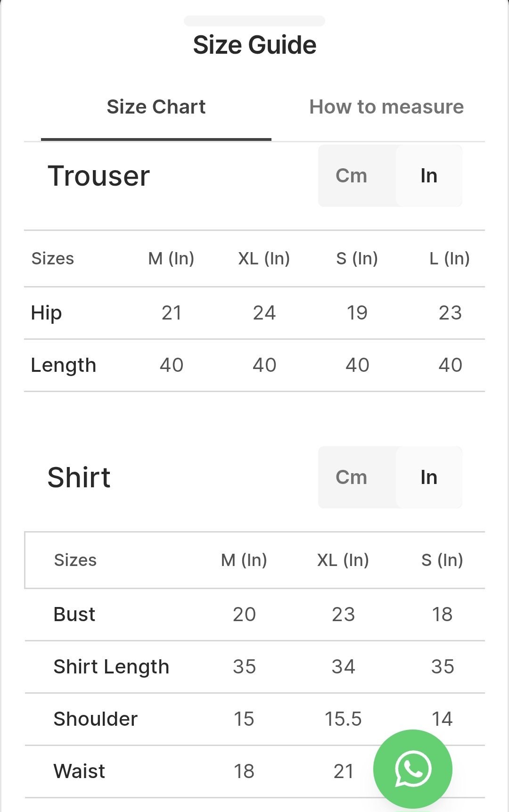Tap the drag handle above Size Guide
This screenshot has width=509, height=812.
254,21
